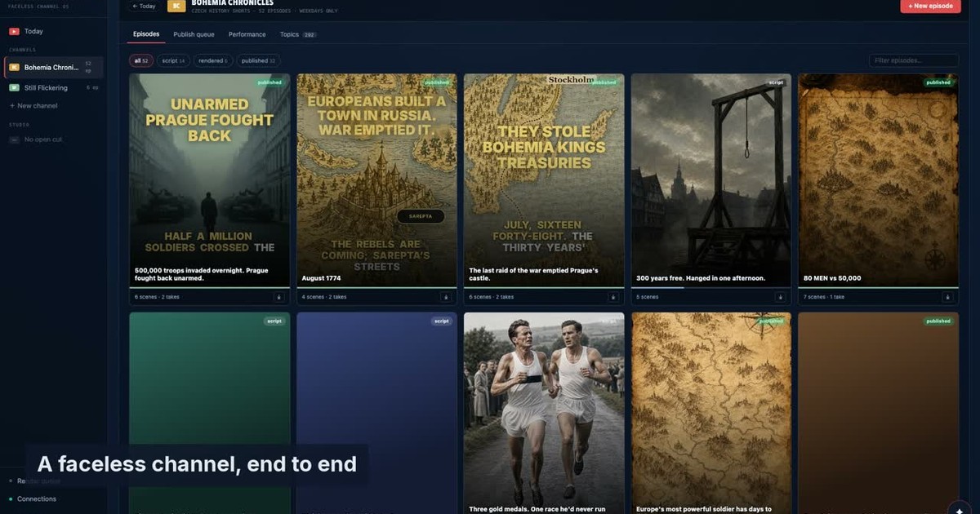Open the Still Flickering channel icon
Viewport: 980px width, 514px height.
(x=14, y=87)
